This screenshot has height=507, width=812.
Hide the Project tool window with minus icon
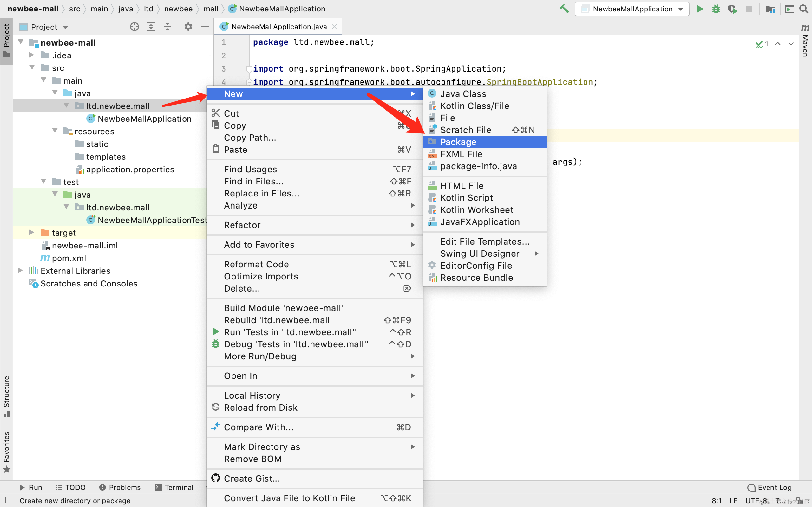[x=205, y=27]
